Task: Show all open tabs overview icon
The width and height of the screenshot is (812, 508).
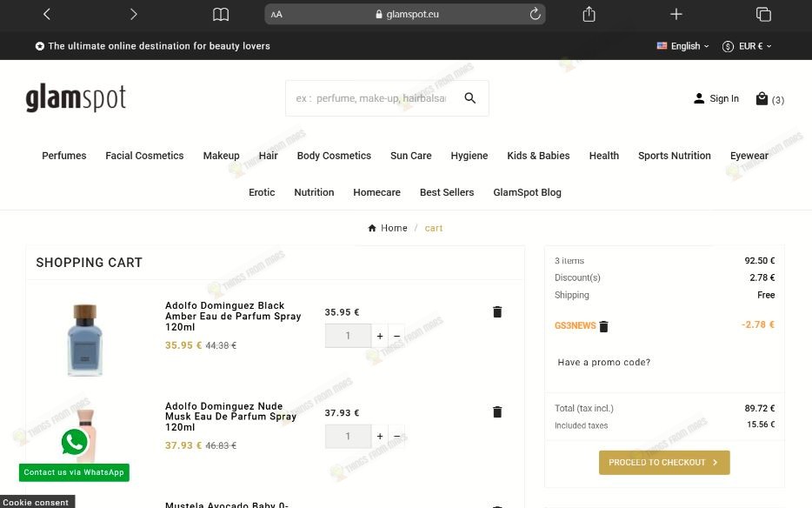Action: (x=763, y=14)
